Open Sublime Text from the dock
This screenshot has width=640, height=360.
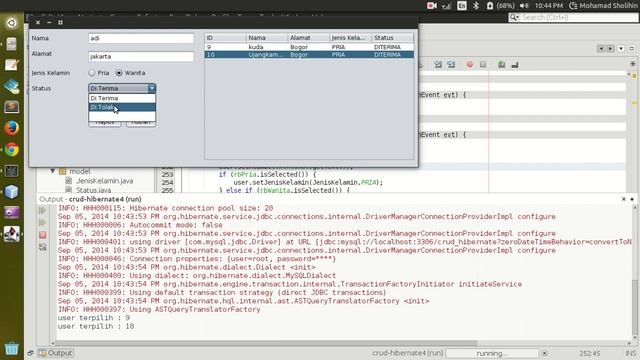11,107
